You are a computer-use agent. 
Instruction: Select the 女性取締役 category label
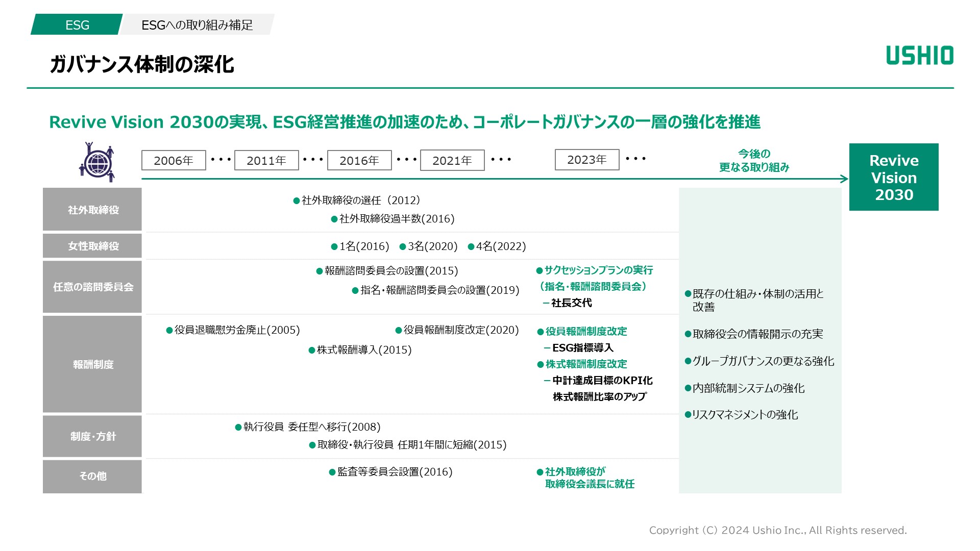(x=92, y=245)
